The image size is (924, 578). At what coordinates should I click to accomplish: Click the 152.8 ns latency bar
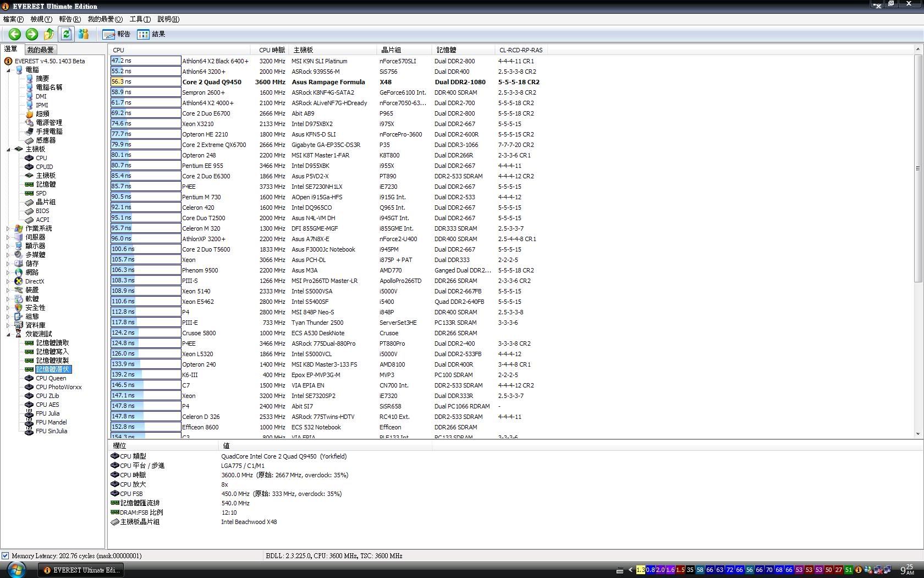coord(146,427)
